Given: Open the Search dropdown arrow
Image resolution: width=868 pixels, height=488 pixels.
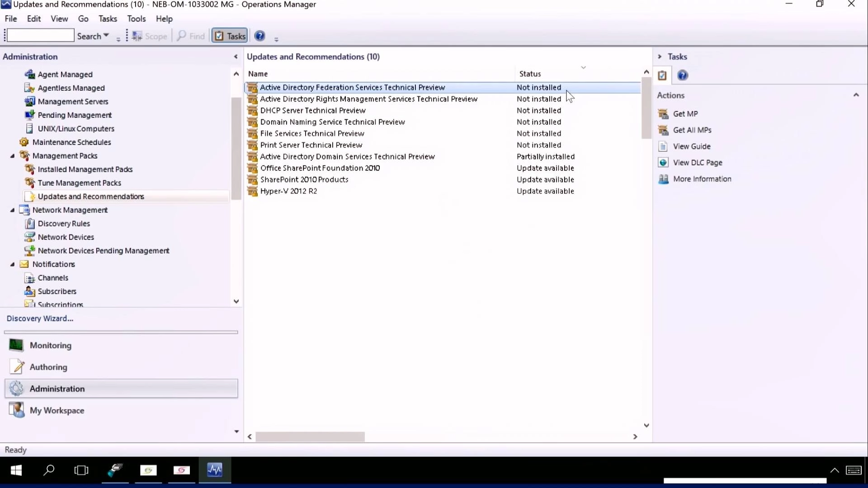Looking at the screenshot, I should (x=106, y=35).
